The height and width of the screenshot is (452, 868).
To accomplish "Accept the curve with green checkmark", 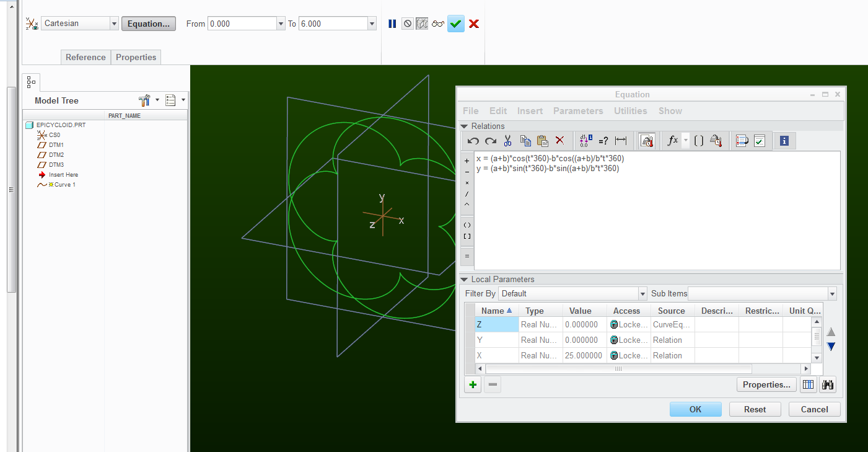I will pos(456,24).
